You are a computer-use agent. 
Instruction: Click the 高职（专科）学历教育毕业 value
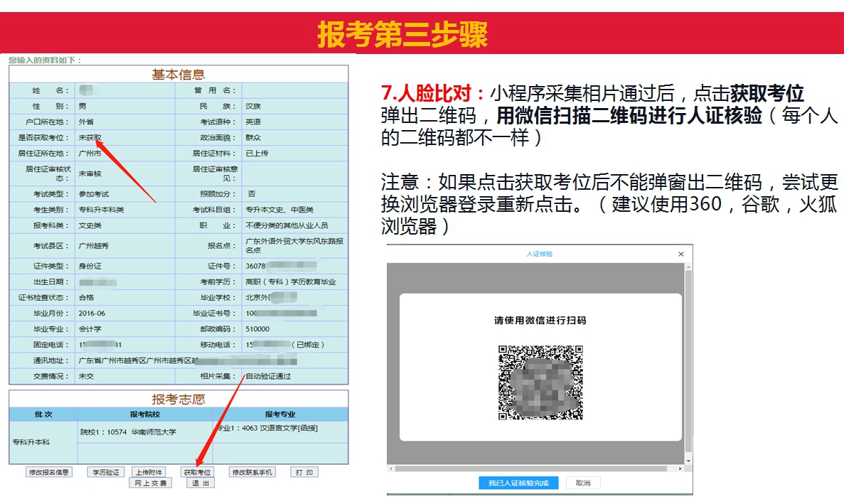coord(291,282)
